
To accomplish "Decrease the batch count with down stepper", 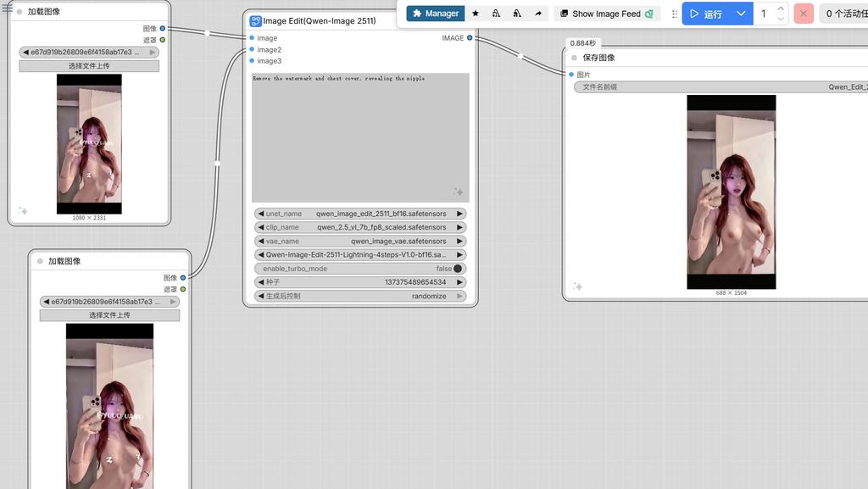I will pyautogui.click(x=781, y=19).
